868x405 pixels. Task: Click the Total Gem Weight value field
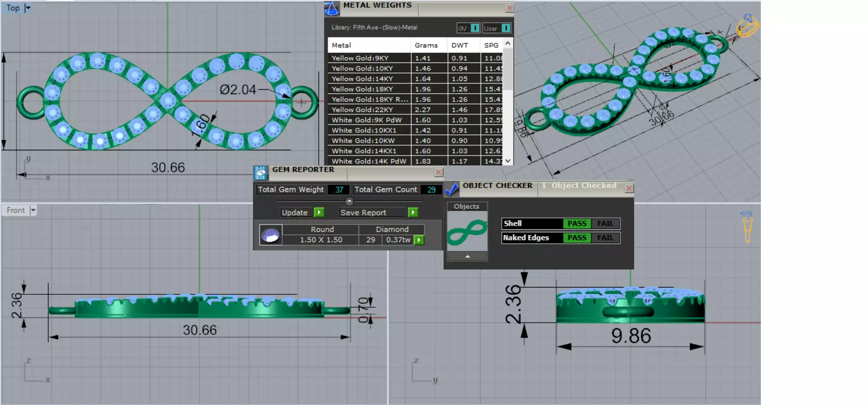pos(338,190)
